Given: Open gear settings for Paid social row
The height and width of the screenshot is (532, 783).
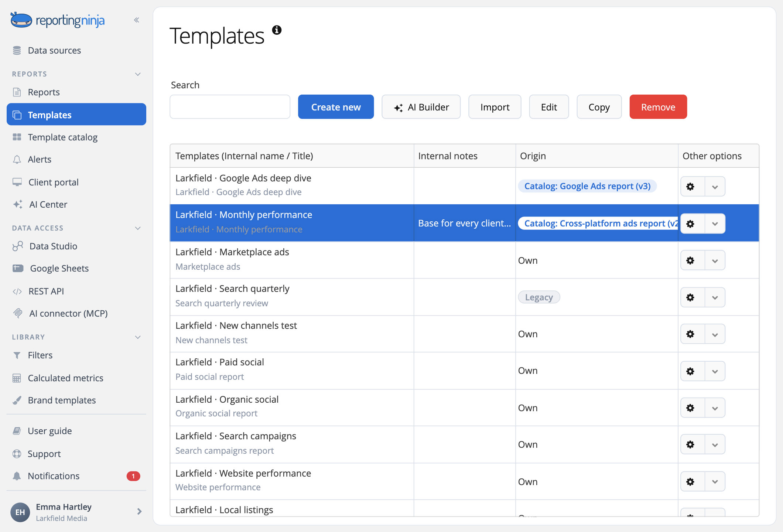Looking at the screenshot, I should coord(690,371).
